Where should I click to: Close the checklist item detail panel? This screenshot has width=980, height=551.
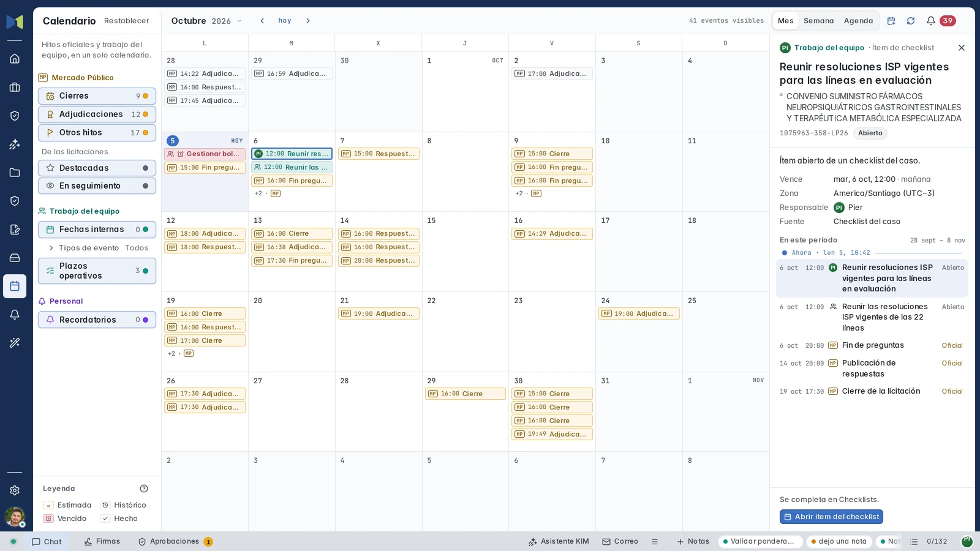(962, 48)
